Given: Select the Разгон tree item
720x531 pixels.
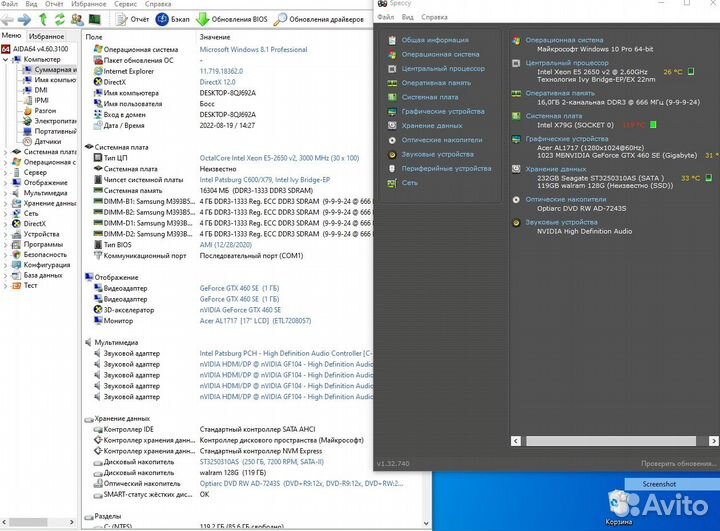Looking at the screenshot, I should tap(40, 111).
